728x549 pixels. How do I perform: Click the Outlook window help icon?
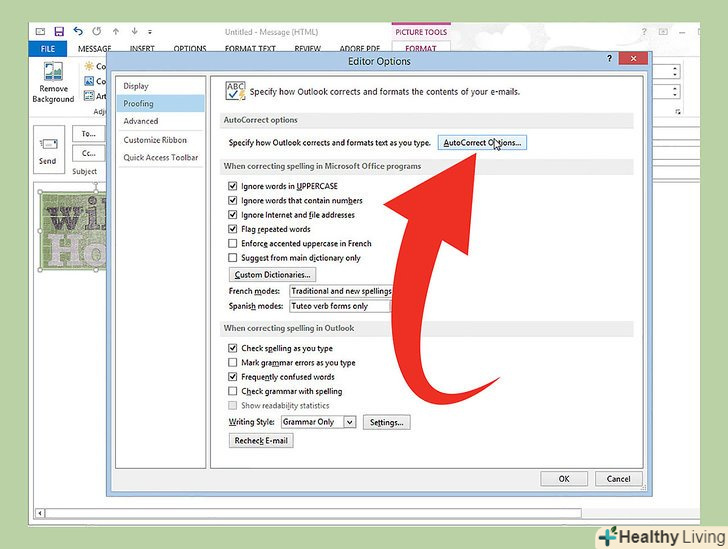coord(644,32)
